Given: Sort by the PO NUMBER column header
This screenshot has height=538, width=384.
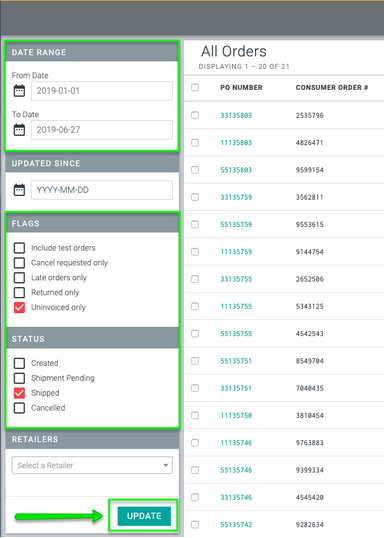Looking at the screenshot, I should [241, 87].
